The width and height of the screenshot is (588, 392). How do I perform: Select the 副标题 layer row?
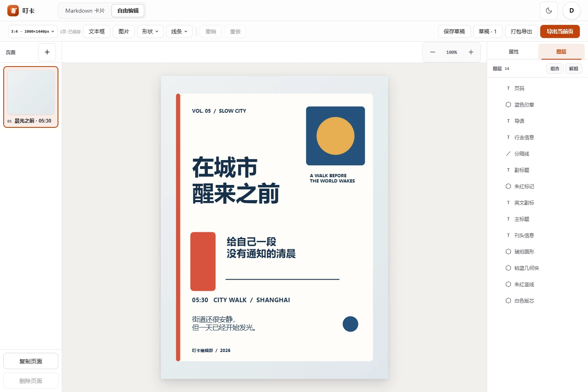click(537, 170)
